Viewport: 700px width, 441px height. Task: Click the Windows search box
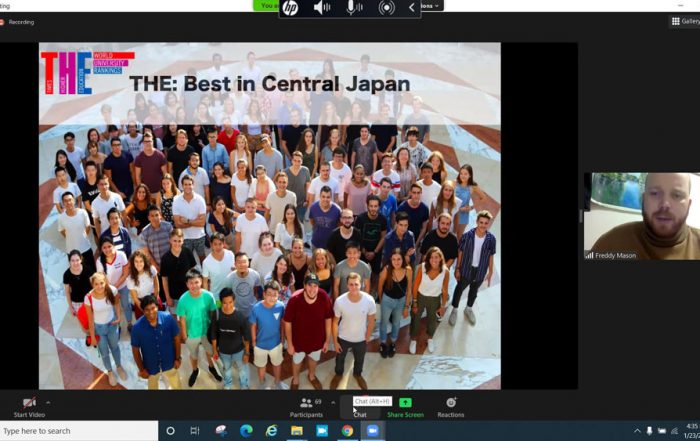coord(79,431)
